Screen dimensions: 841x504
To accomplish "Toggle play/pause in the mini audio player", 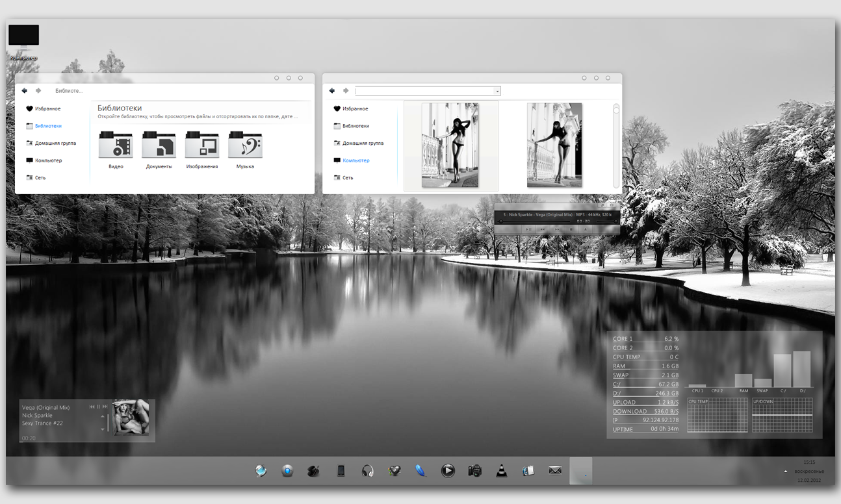I will point(529,229).
